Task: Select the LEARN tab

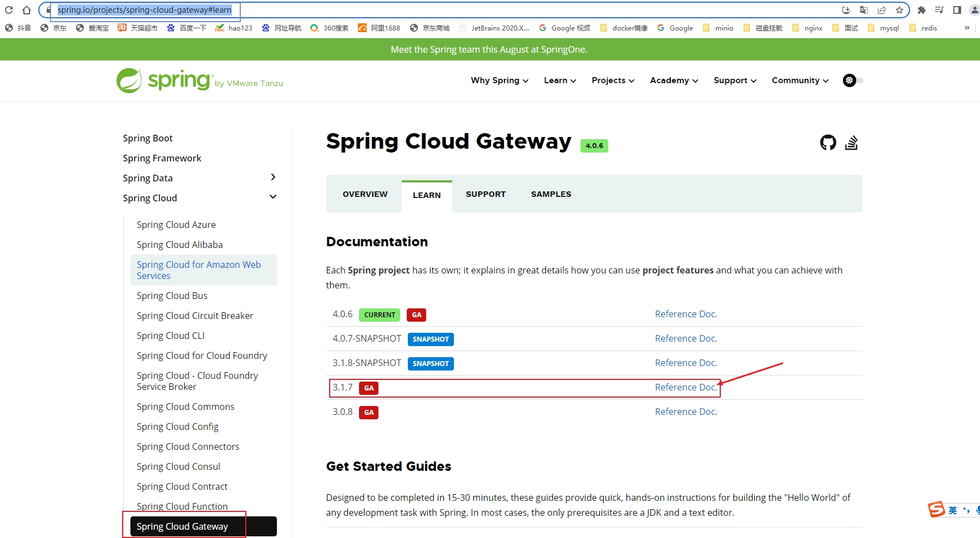Action: [x=427, y=195]
